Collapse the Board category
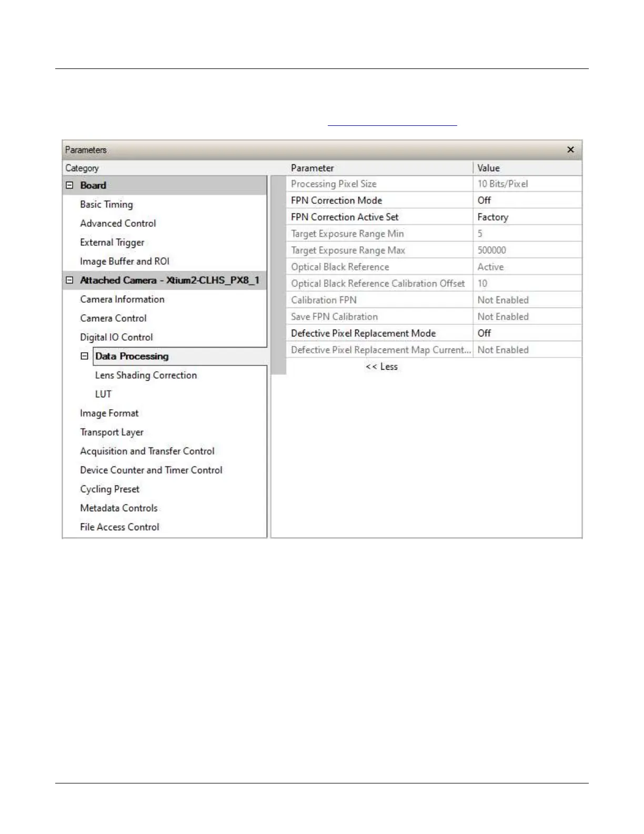This screenshot has width=644, height=834. (69, 185)
